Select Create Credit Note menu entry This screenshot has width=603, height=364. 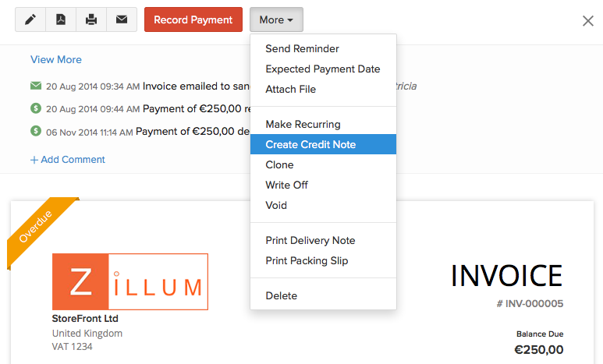point(323,144)
